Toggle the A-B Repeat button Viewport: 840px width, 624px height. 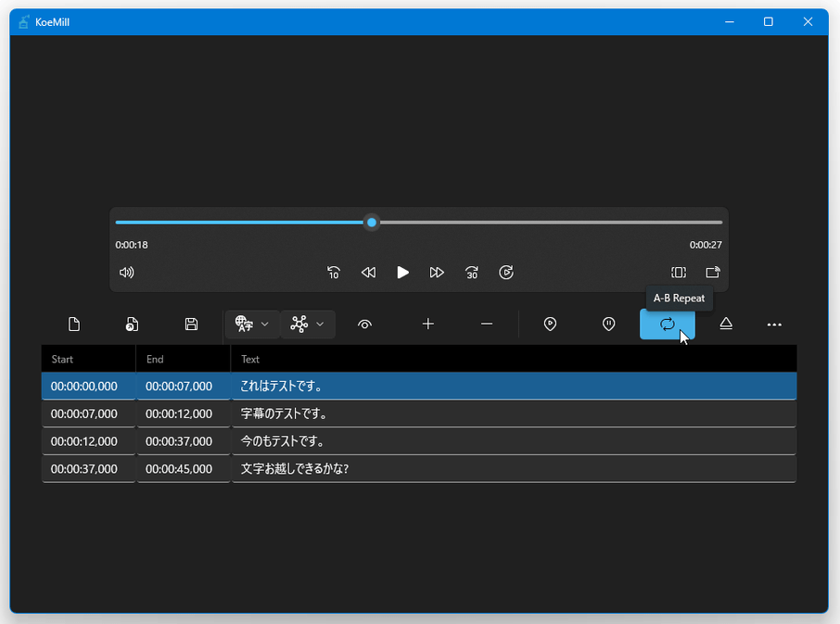667,325
